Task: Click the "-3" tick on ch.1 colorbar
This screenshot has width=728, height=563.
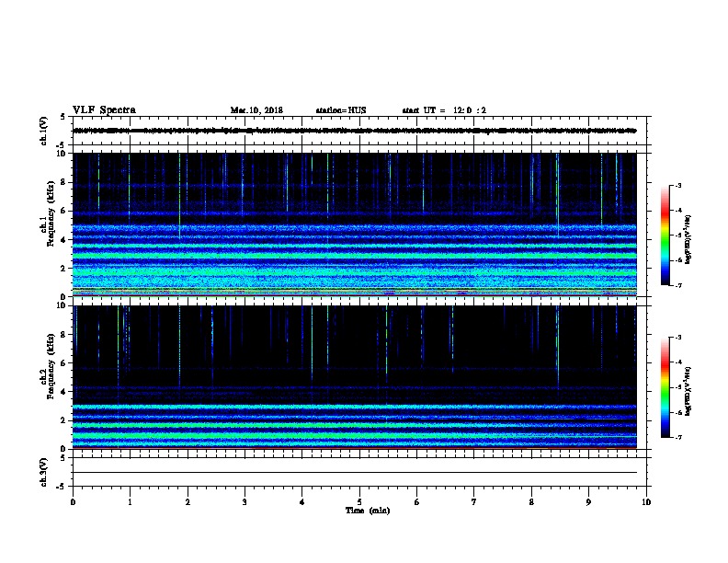Action: point(677,185)
